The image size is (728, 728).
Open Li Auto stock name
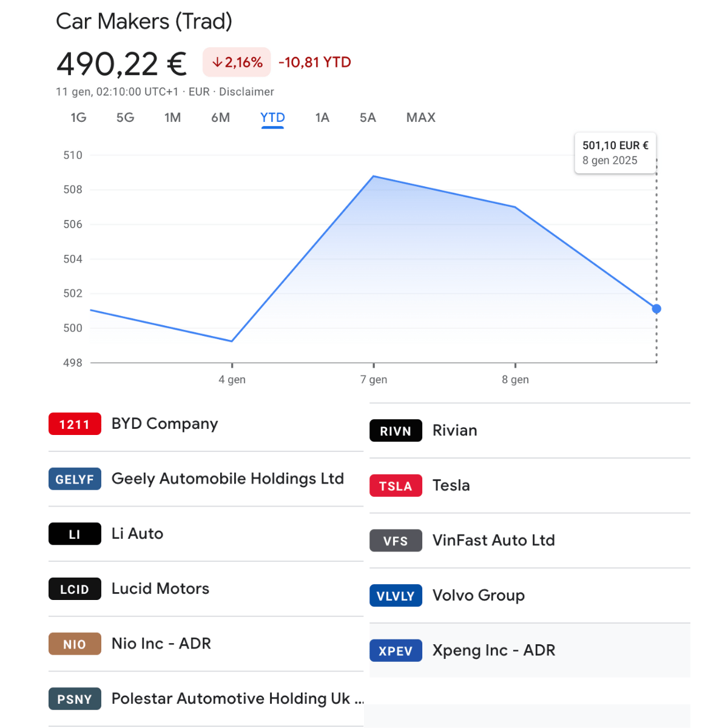pos(137,534)
